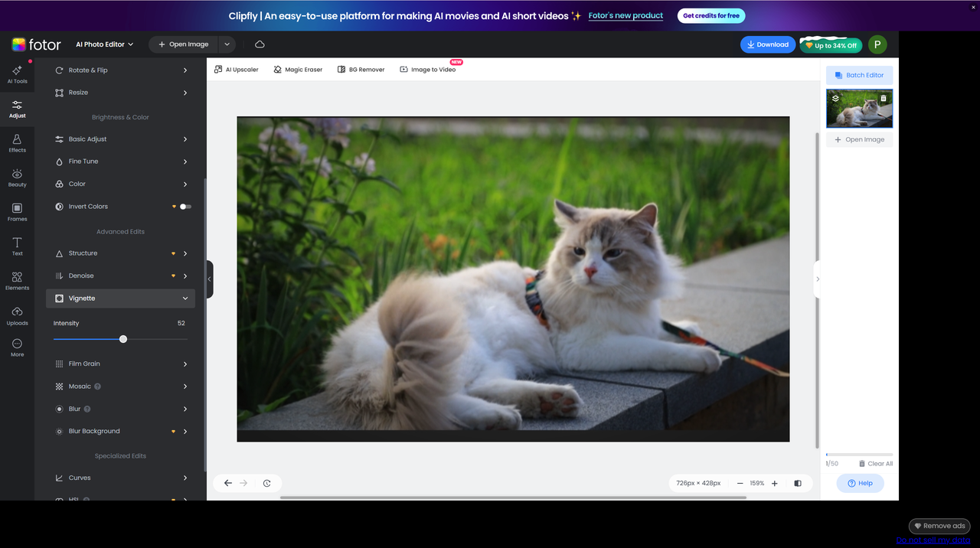
Task: Click the Fotor logo
Action: click(x=36, y=44)
